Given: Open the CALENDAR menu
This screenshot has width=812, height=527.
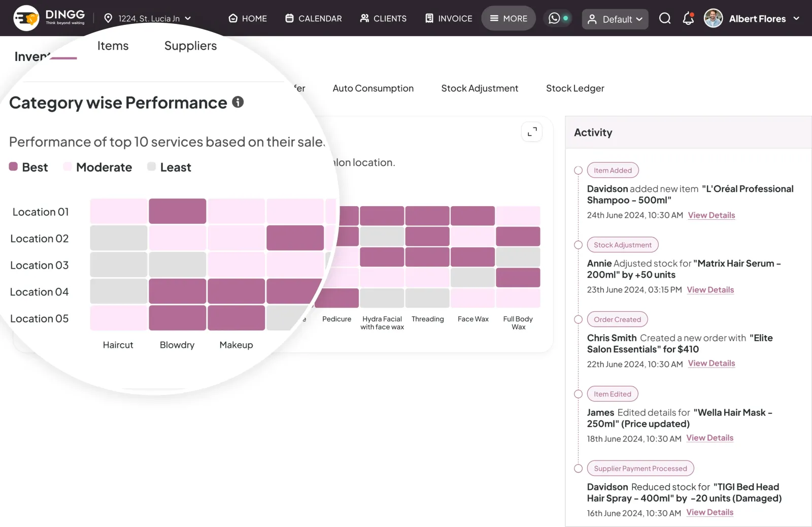Looking at the screenshot, I should pos(314,18).
